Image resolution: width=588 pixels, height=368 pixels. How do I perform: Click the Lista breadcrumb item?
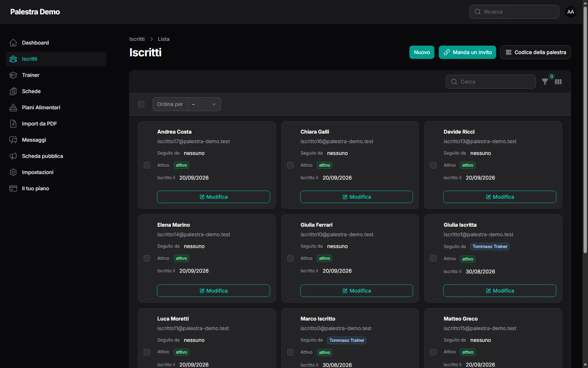(x=164, y=39)
